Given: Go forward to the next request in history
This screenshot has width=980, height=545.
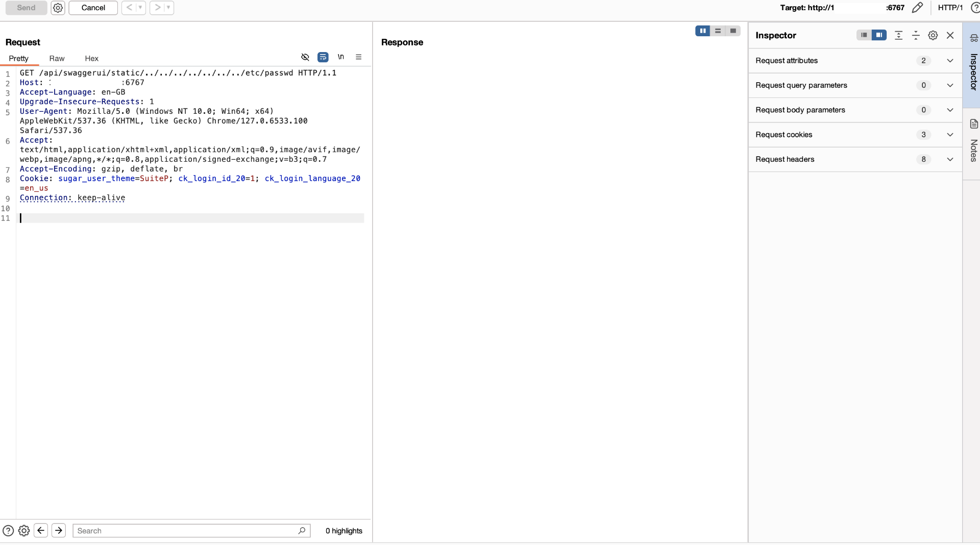Looking at the screenshot, I should pos(157,8).
